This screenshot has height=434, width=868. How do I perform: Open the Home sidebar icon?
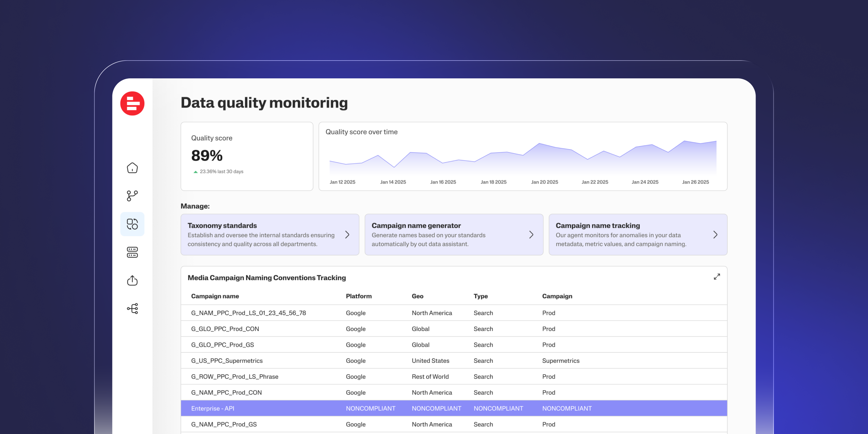[132, 168]
